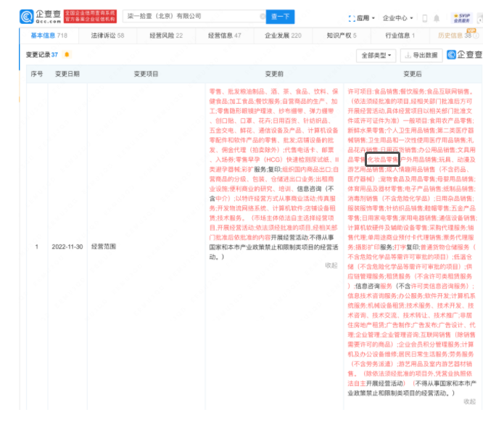Viewport: 504px width, 428px height.
Task: Open the 全部类型 filter dropdown
Action: [x=376, y=56]
